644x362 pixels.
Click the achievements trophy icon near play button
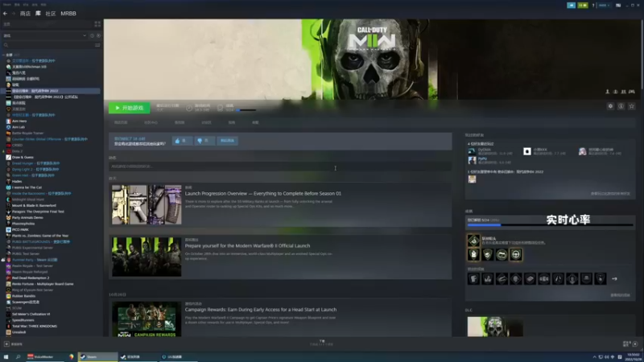coord(220,108)
